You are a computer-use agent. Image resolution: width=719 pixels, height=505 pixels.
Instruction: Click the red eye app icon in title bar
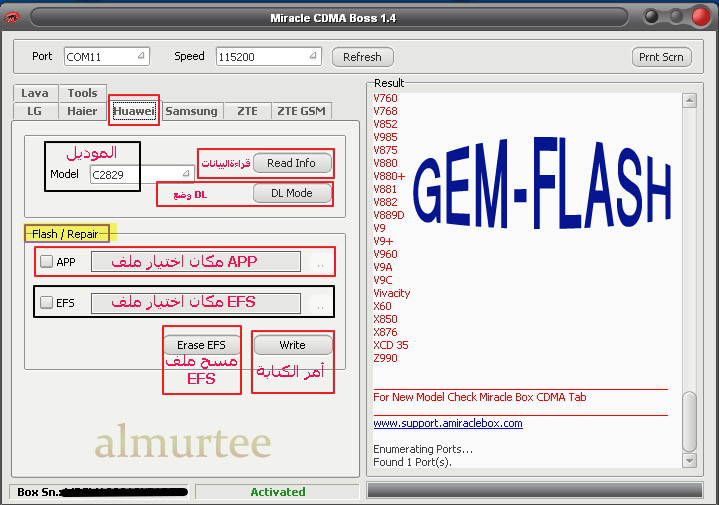click(12, 18)
